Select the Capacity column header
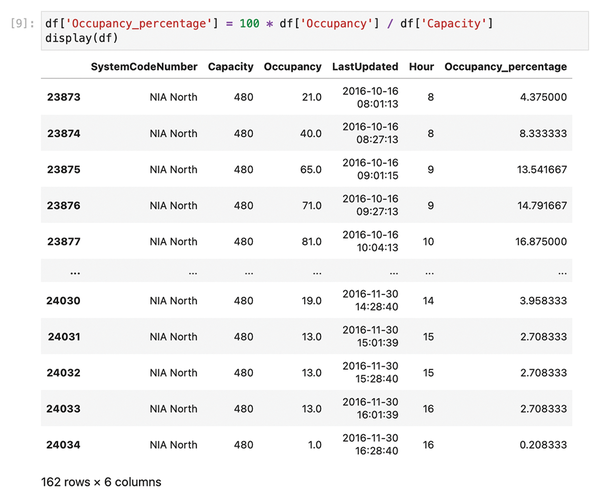 (230, 67)
